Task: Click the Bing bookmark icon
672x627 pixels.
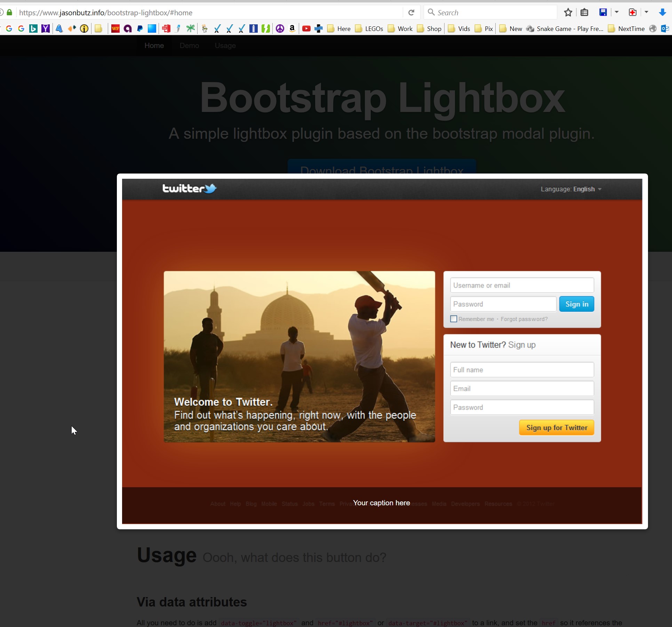Action: 33,29
